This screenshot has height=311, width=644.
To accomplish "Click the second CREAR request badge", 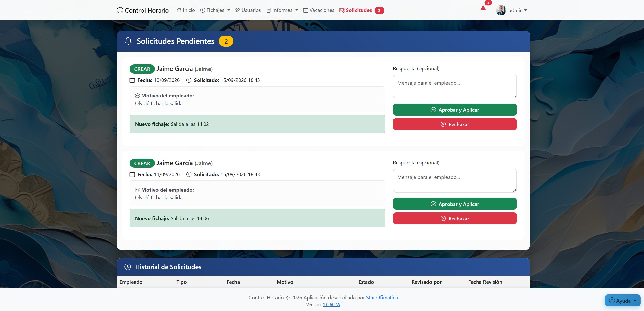I will [142, 163].
